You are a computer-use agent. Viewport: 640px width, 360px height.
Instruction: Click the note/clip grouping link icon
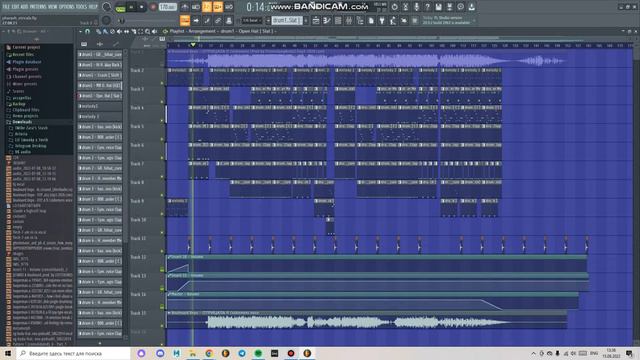pyautogui.click(x=218, y=20)
